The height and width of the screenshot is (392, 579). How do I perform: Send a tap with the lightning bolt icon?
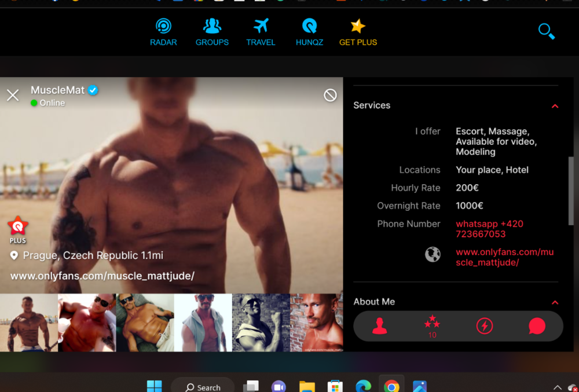(x=485, y=325)
